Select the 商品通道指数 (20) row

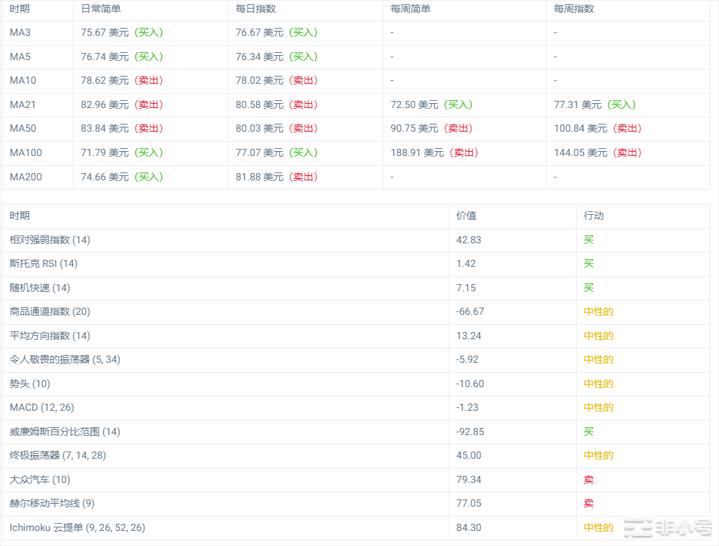[x=356, y=312]
